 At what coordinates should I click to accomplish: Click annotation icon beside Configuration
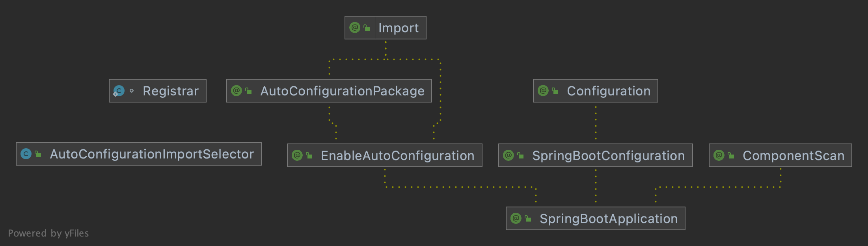coord(543,91)
